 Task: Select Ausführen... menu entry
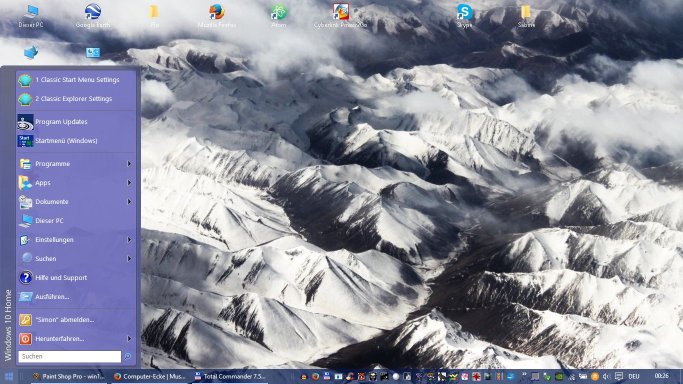(x=76, y=297)
